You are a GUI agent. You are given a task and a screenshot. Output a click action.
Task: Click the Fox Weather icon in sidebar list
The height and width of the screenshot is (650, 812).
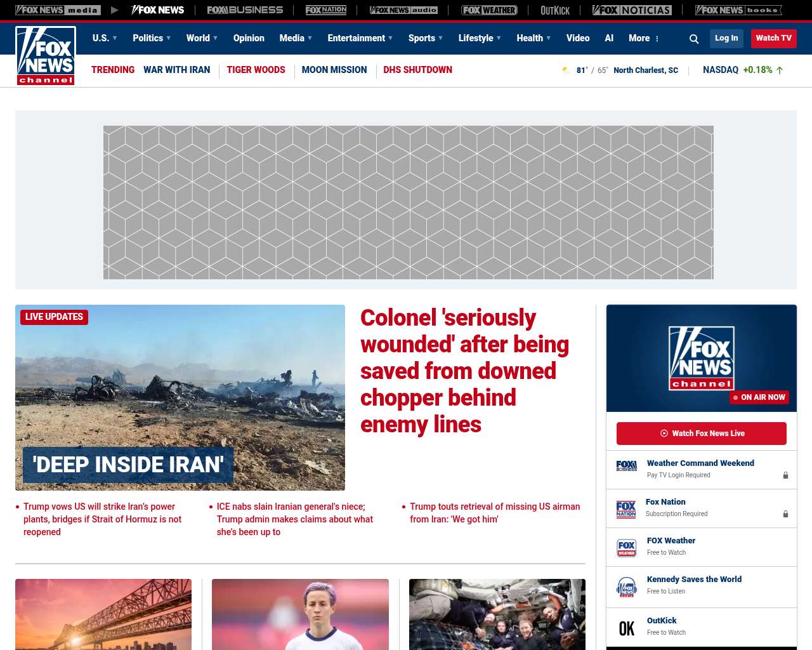pos(627,548)
